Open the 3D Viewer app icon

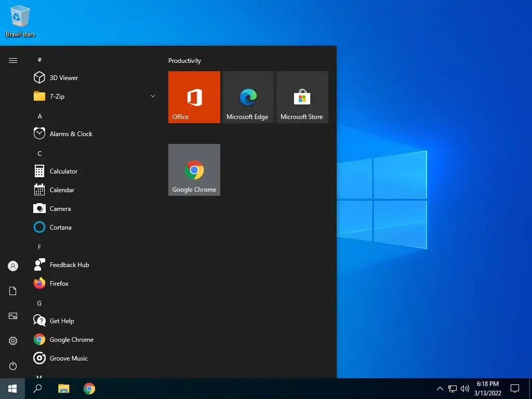[39, 78]
